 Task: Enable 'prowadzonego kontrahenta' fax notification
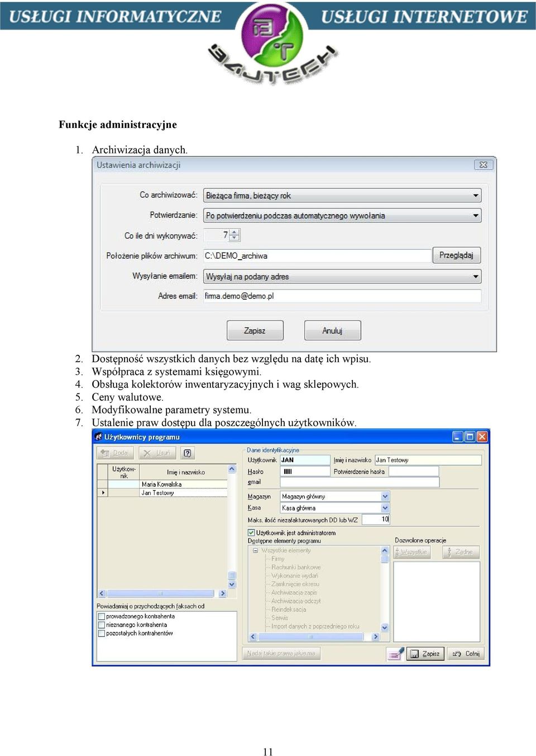click(102, 616)
